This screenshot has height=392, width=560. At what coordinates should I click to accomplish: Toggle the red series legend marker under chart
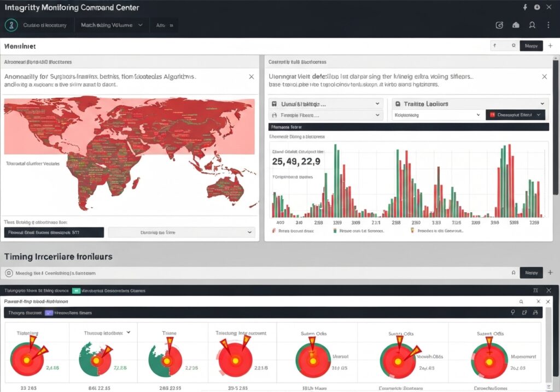point(274,231)
